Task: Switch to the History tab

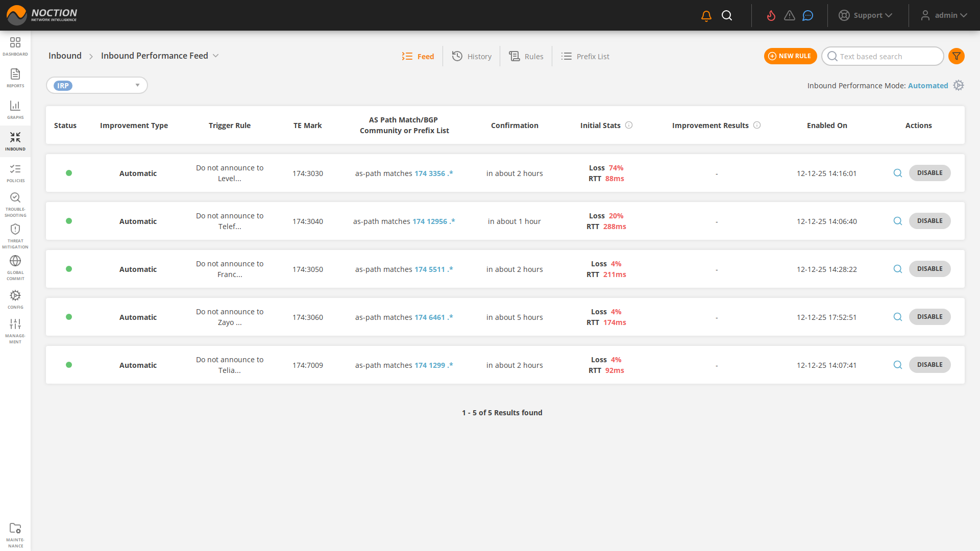Action: [472, 56]
